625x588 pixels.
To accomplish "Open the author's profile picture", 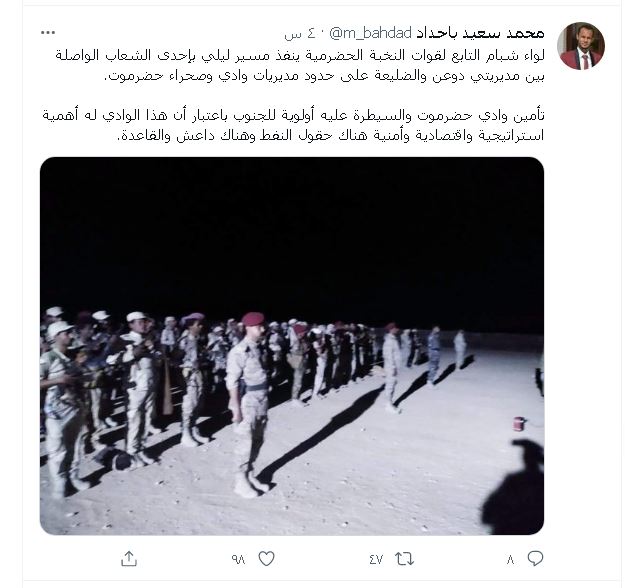I will coord(581,46).
